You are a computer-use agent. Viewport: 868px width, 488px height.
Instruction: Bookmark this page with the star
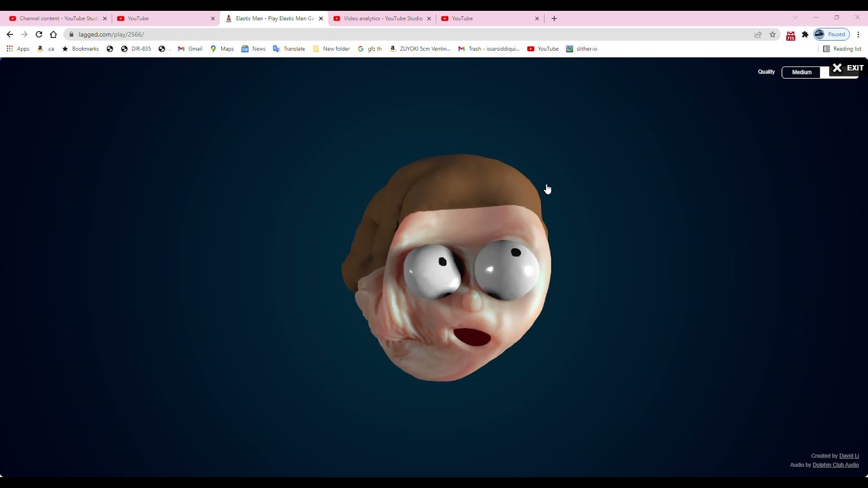pyautogui.click(x=772, y=35)
